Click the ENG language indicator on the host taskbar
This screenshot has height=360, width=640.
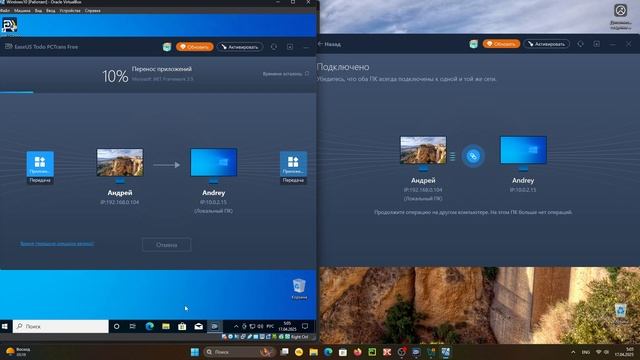(x=586, y=352)
